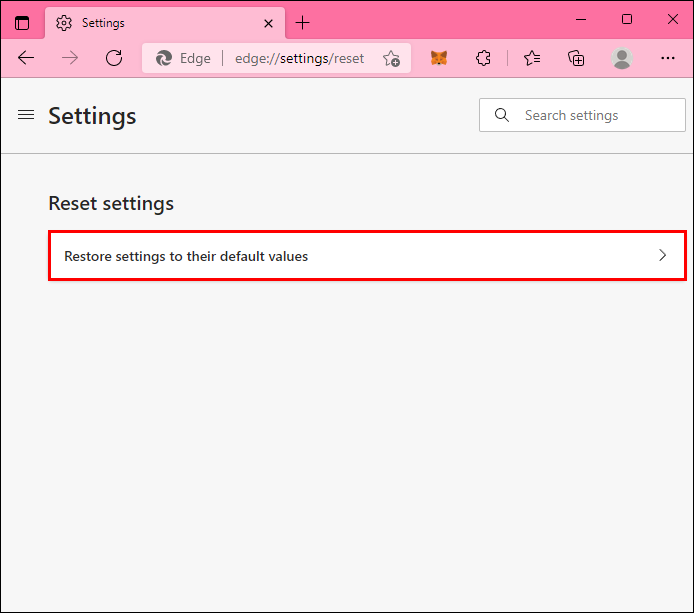Open the Collections panel
Screen dimensions: 694x613
pyautogui.click(x=576, y=58)
